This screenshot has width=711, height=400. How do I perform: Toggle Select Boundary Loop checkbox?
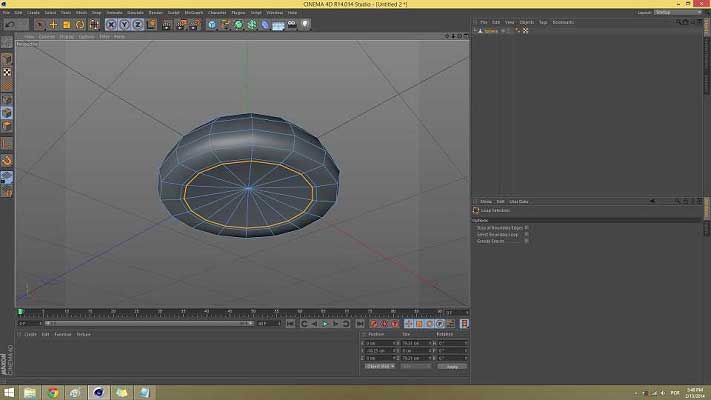click(527, 234)
